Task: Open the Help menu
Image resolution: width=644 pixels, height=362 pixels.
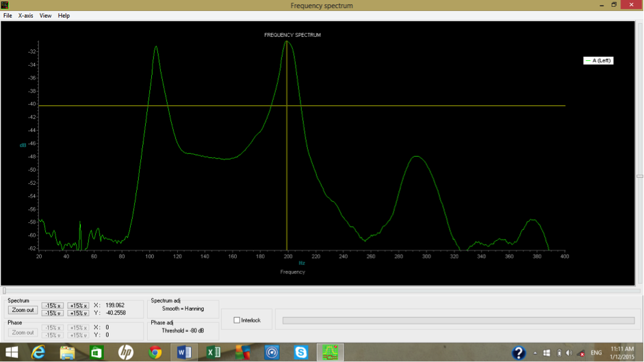Action: pyautogui.click(x=64, y=16)
